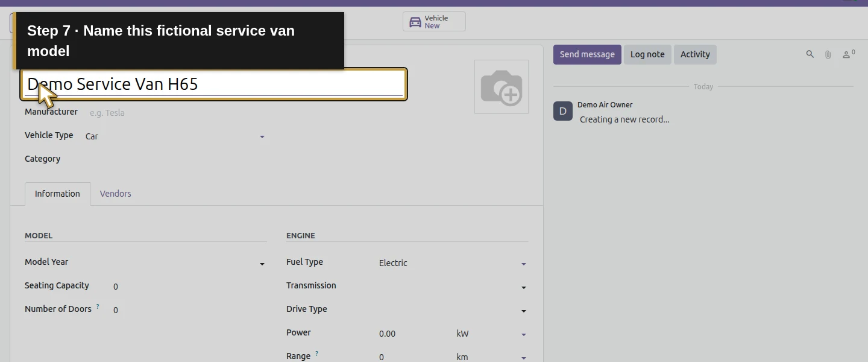The image size is (868, 362).
Task: Click the Range value field
Action: click(414, 357)
